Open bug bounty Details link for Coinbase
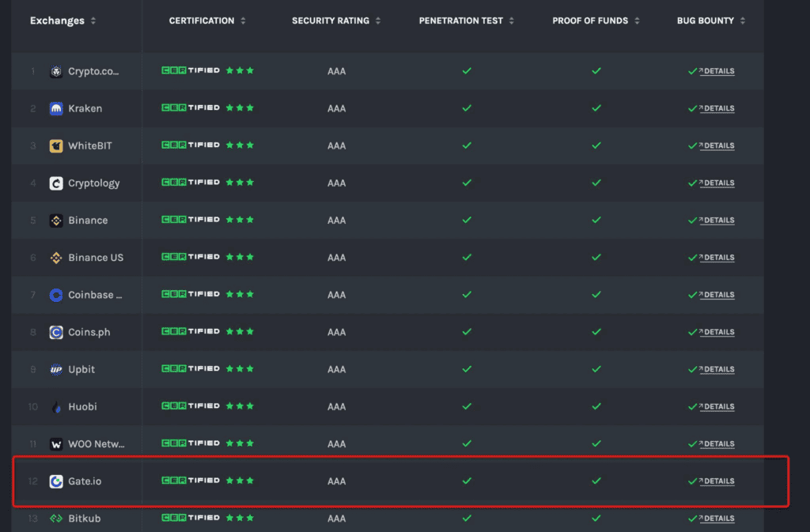The width and height of the screenshot is (810, 532). [717, 295]
